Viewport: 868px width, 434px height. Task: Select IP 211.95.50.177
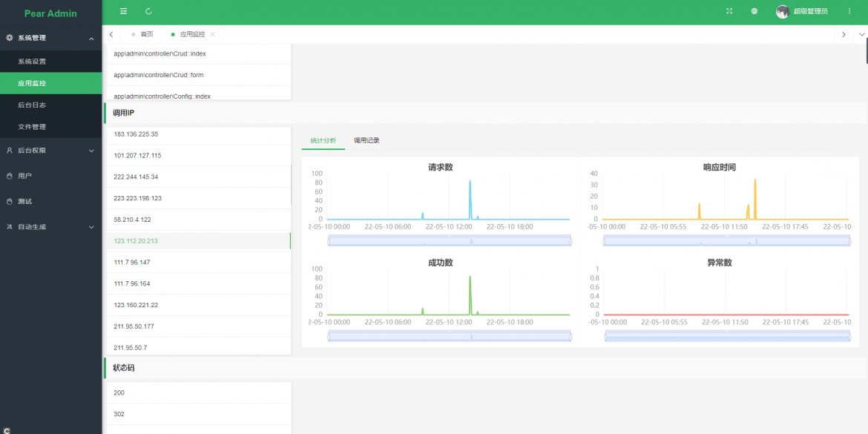pos(198,326)
